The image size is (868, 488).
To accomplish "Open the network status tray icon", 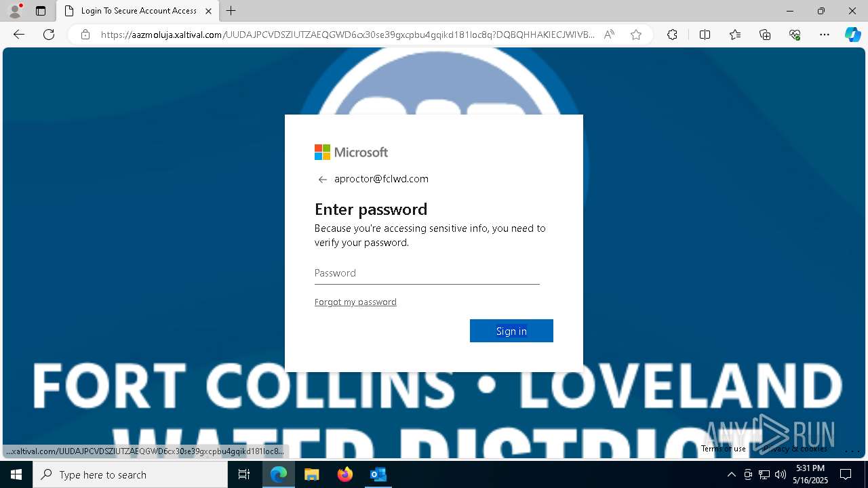I will (764, 474).
